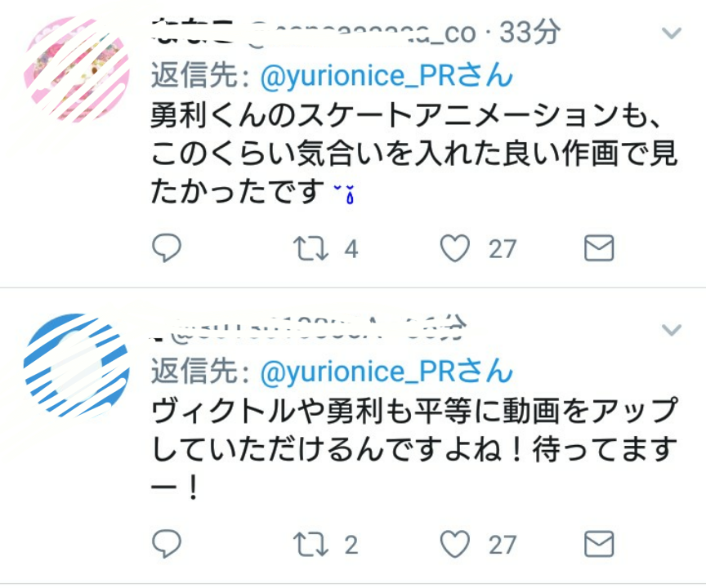View the like count 27 on second tweet
Image resolution: width=706 pixels, height=588 pixels.
point(502,545)
